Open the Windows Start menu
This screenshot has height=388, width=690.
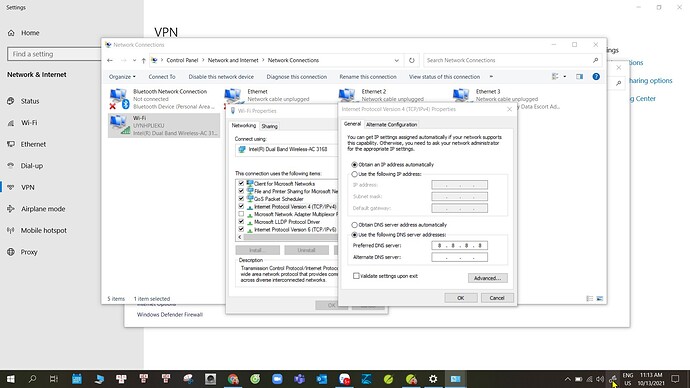(x=11, y=379)
